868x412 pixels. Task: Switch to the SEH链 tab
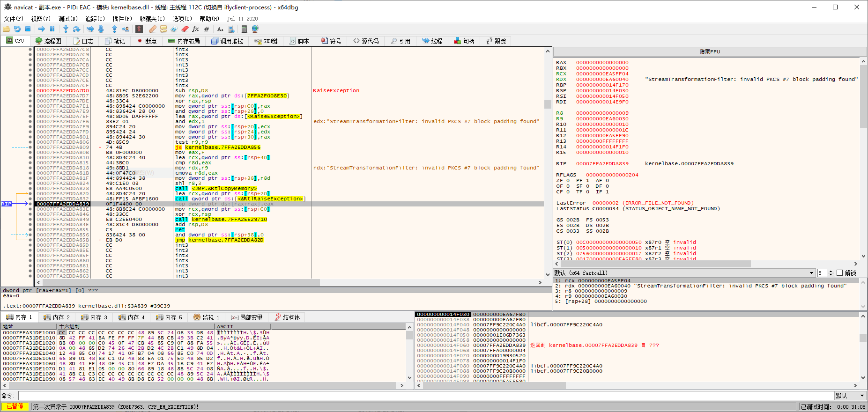tap(266, 41)
